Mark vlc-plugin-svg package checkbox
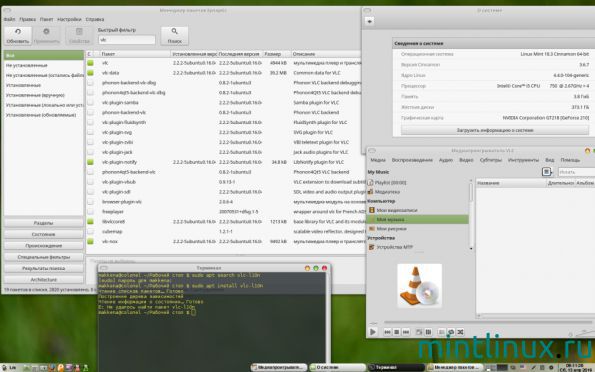 tap(90, 132)
